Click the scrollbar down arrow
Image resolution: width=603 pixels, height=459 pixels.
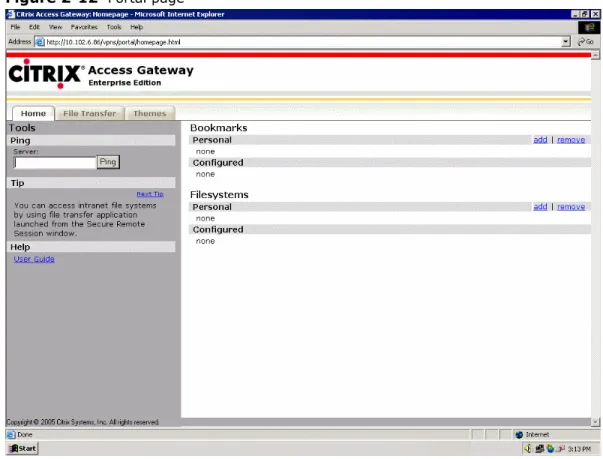pos(595,422)
